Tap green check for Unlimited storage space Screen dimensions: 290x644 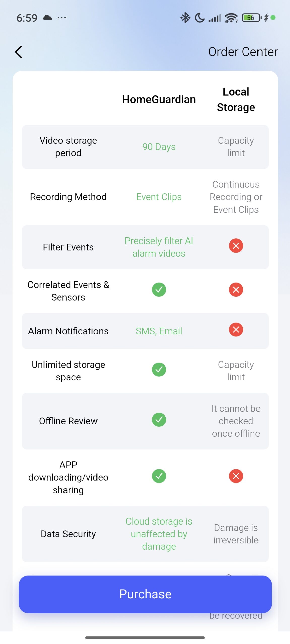tap(159, 369)
